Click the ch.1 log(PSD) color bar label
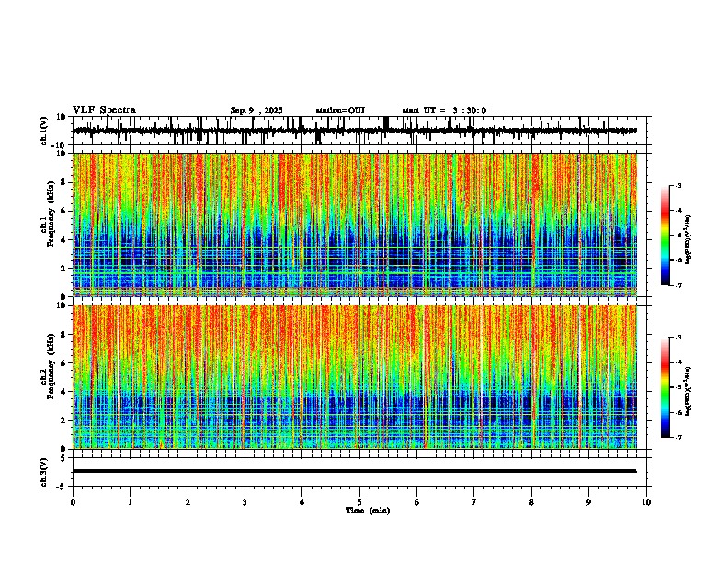This screenshot has width=728, height=563. click(x=688, y=240)
